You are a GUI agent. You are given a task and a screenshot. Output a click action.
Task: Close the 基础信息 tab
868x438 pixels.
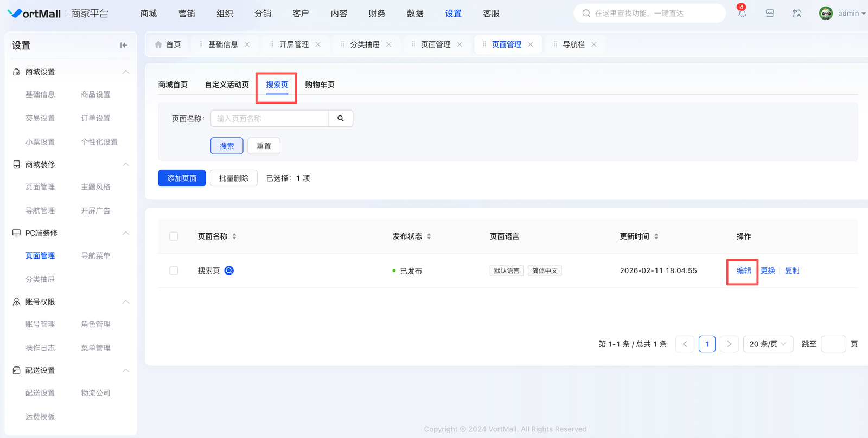click(247, 44)
